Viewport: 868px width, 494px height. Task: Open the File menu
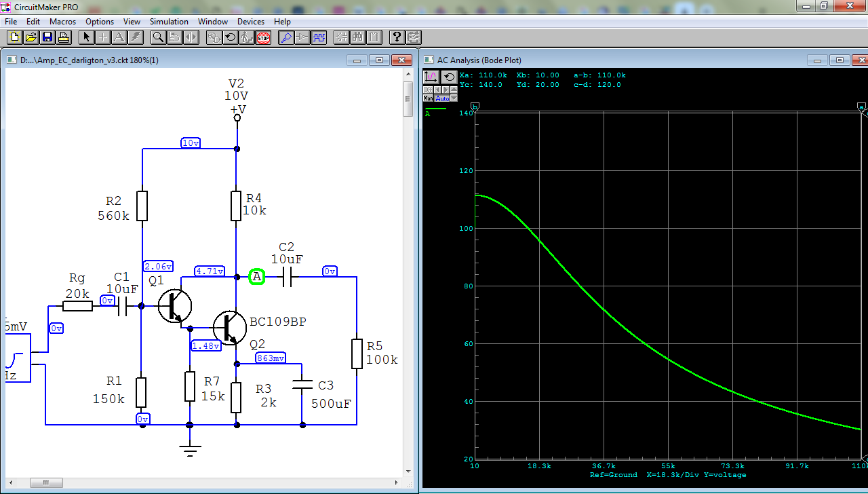pyautogui.click(x=10, y=22)
